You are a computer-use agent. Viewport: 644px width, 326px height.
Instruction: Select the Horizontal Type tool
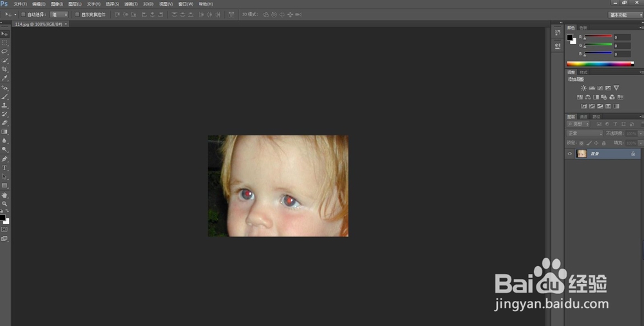click(x=5, y=168)
